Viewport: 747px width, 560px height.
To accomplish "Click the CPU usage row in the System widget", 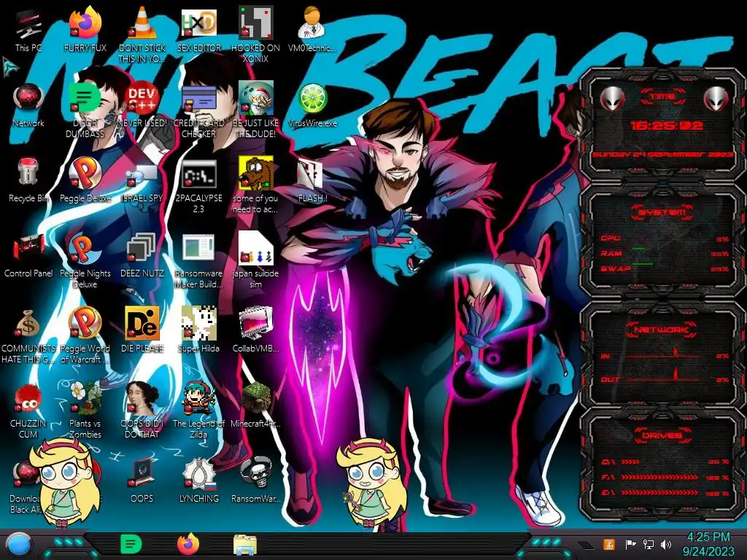I will click(665, 238).
